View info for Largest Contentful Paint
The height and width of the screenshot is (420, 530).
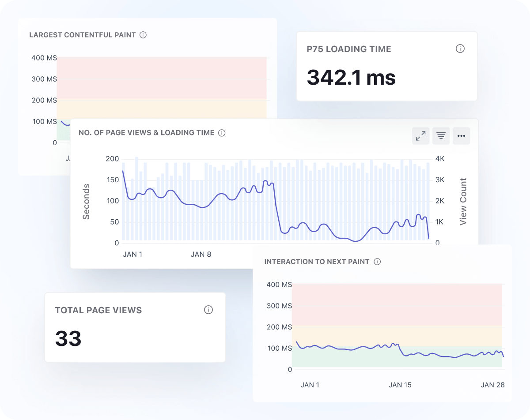pos(142,34)
